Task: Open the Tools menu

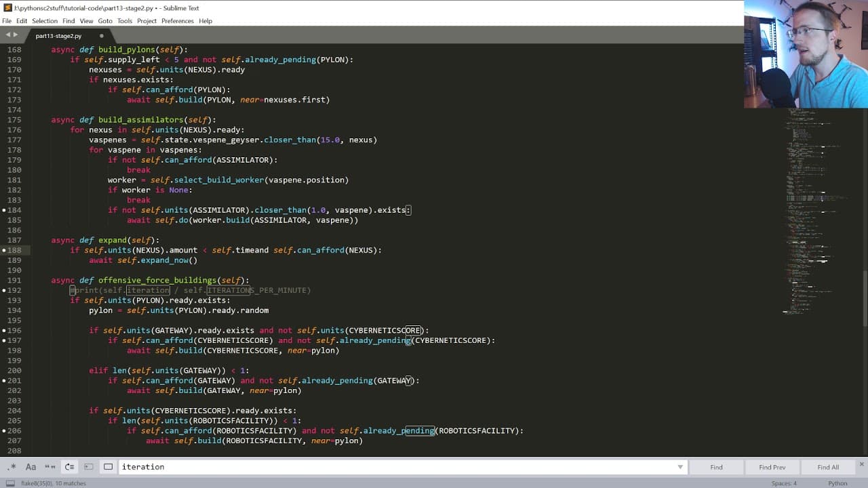Action: click(125, 21)
